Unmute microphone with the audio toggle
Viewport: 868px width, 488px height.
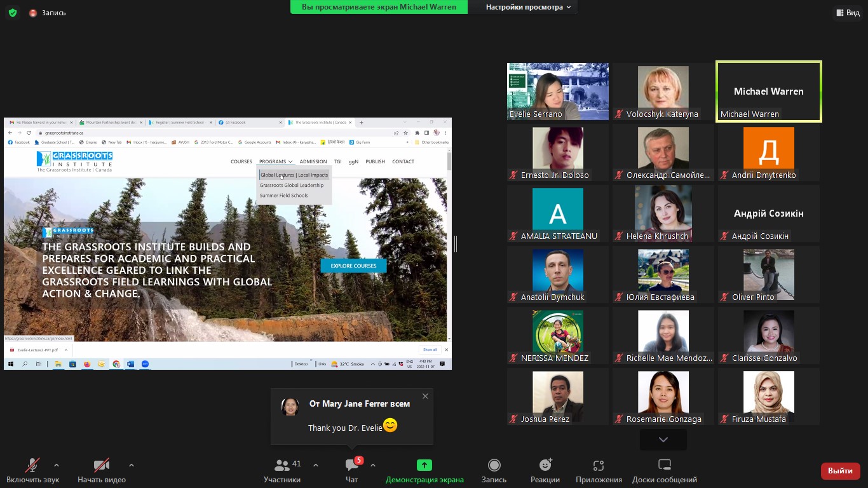click(x=32, y=466)
